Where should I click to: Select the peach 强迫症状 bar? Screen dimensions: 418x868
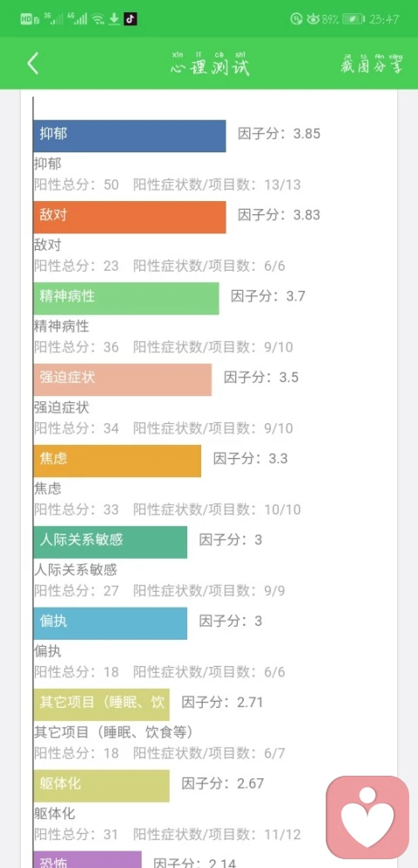pyautogui.click(x=123, y=380)
